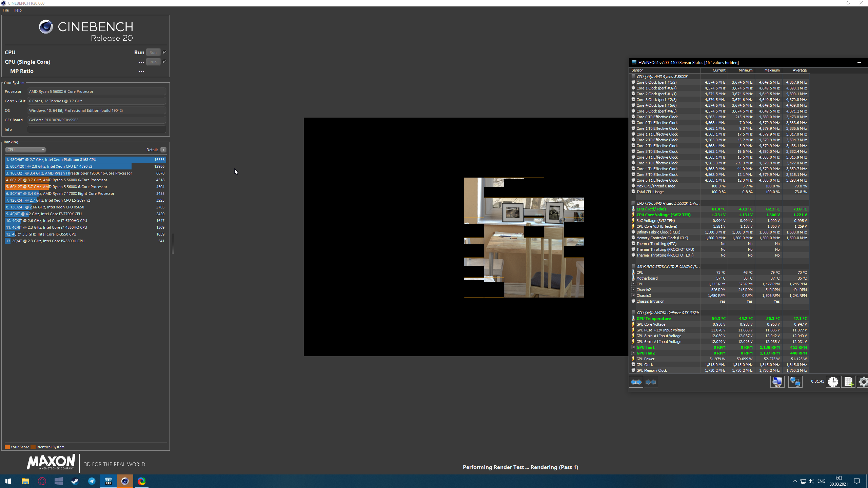Open HWiNFO sensor search monitor icon
Screen dimensions: 868x488
coord(777,382)
